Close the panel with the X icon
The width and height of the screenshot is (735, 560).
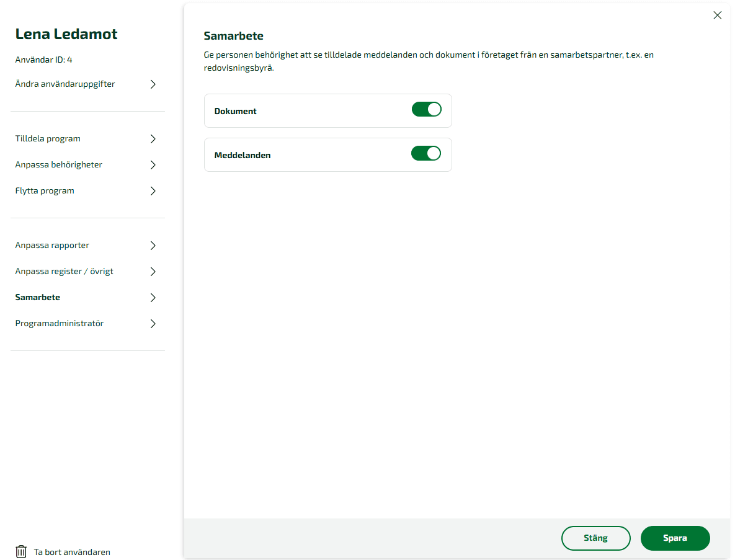pos(717,16)
